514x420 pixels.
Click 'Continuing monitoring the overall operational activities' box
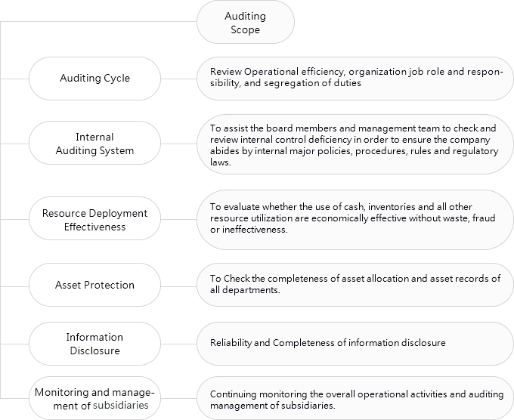point(355,398)
